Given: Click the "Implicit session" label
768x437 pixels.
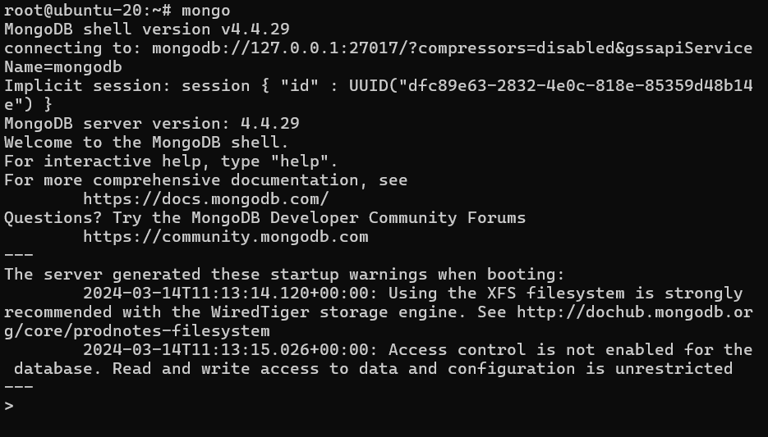Looking at the screenshot, I should (83, 86).
